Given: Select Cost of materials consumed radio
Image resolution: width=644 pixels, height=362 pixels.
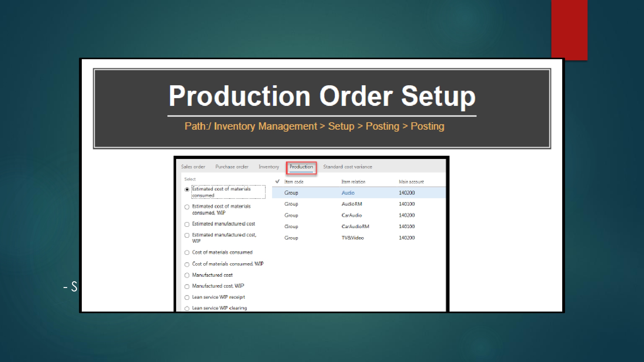Looking at the screenshot, I should (187, 253).
